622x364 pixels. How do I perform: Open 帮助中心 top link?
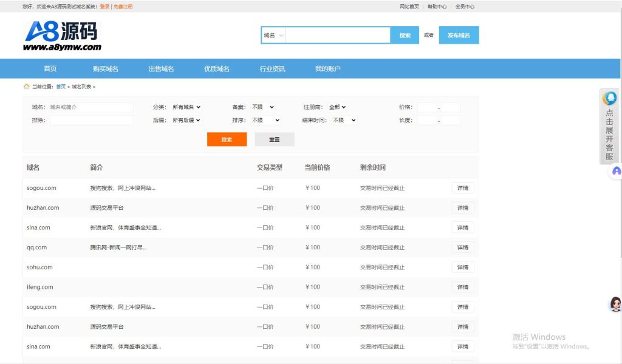point(437,6)
